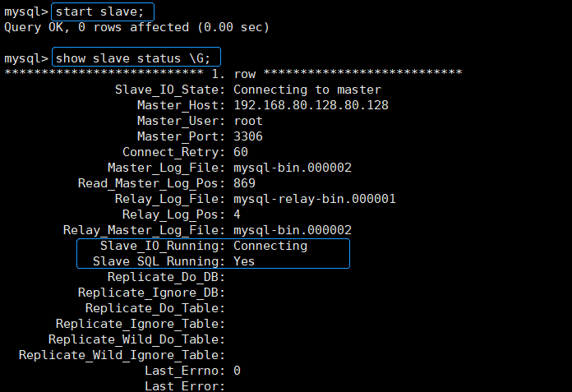Click the Relay_Log_File label
Screen dimensions: 572x392
tap(169, 199)
